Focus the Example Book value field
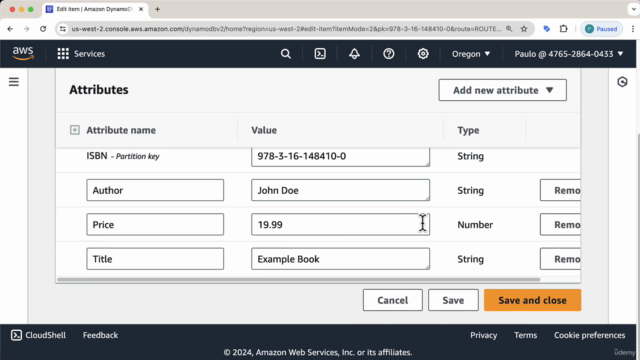 [340, 259]
